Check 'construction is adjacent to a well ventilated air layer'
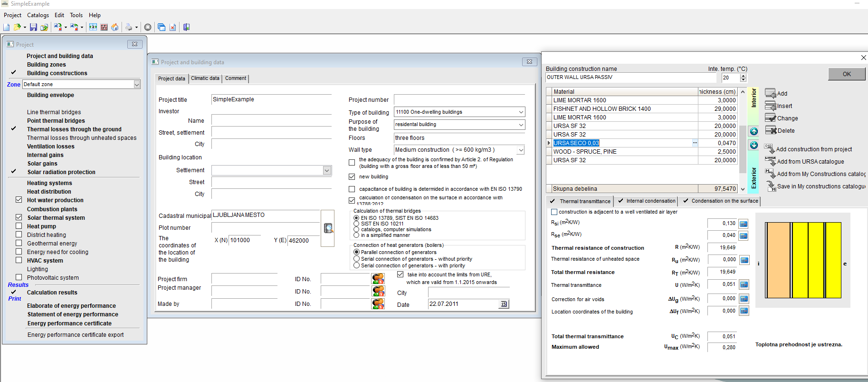Screen dimensions: 868x382 click(554, 212)
